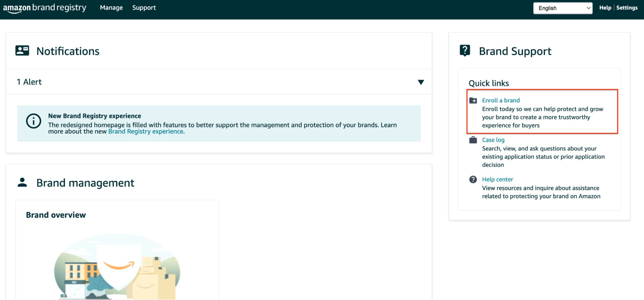Open the Case log link
The width and height of the screenshot is (644, 300).
493,140
